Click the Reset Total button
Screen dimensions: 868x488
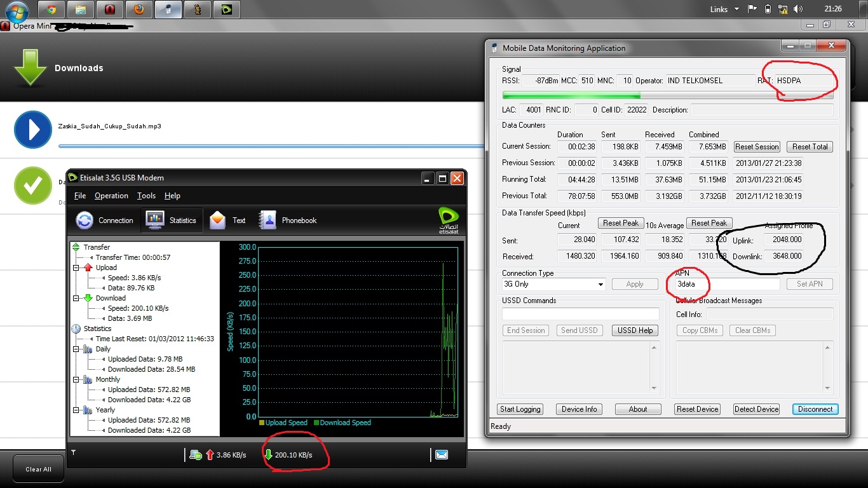tap(810, 147)
